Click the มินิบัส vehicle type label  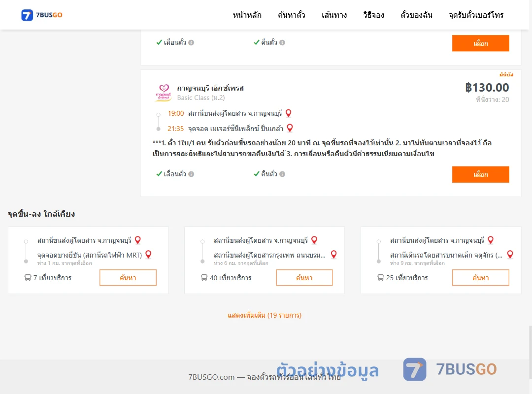tap(506, 75)
